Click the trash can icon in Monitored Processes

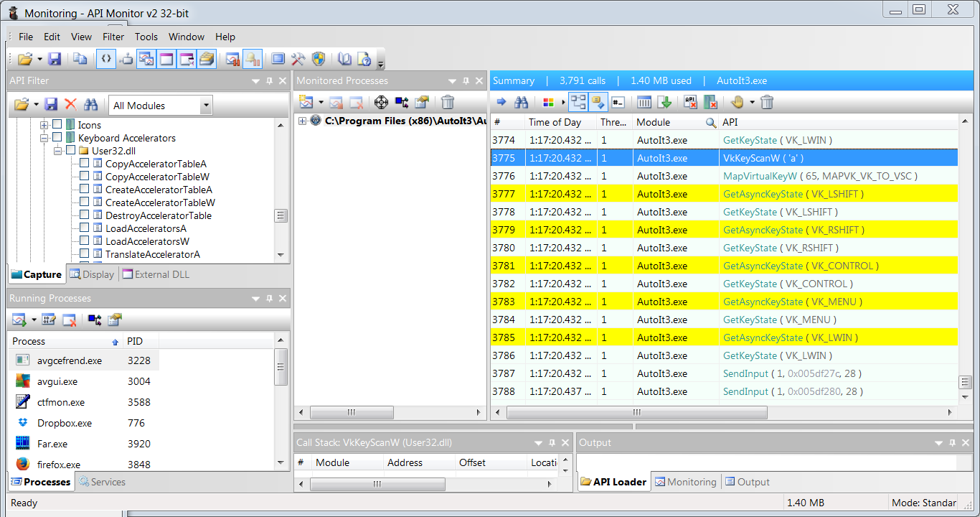tap(448, 102)
